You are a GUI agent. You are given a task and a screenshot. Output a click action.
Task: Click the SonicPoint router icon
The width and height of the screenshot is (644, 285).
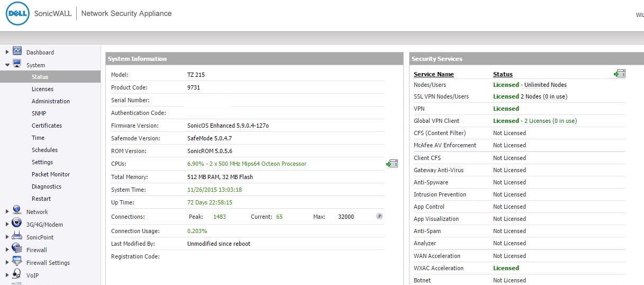(17, 236)
